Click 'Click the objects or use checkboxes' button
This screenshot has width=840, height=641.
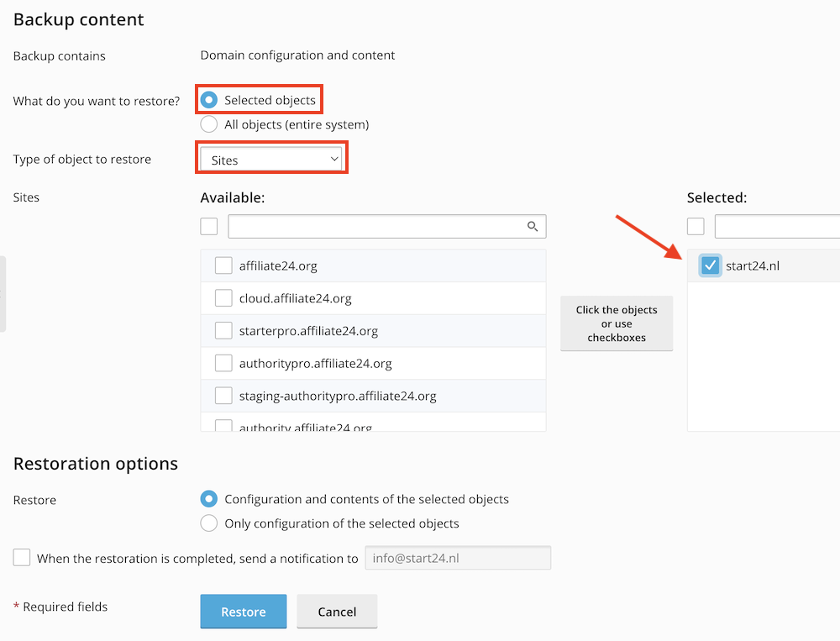tap(617, 323)
